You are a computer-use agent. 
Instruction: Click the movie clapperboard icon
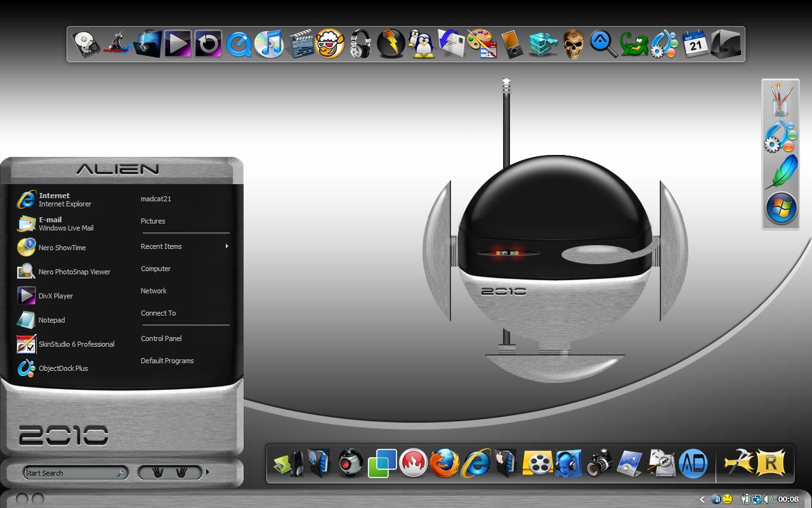(x=301, y=44)
